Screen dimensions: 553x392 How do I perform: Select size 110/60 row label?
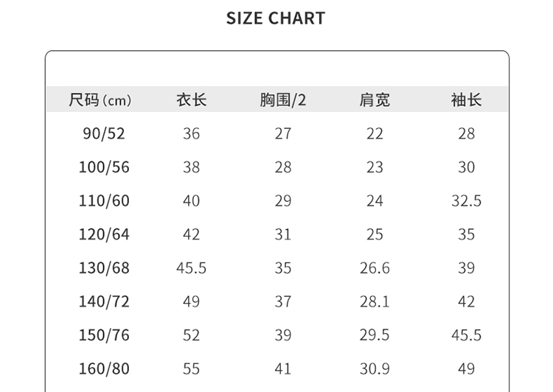[x=104, y=201]
